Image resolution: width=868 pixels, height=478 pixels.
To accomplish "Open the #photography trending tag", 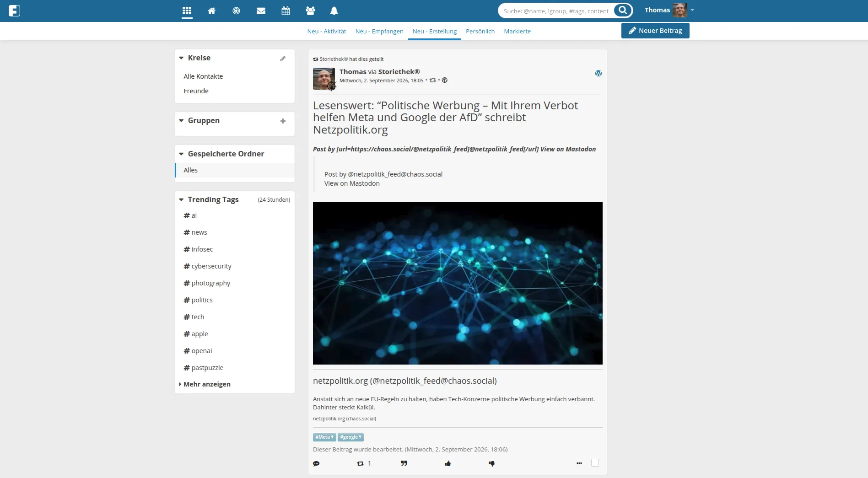I will [207, 283].
